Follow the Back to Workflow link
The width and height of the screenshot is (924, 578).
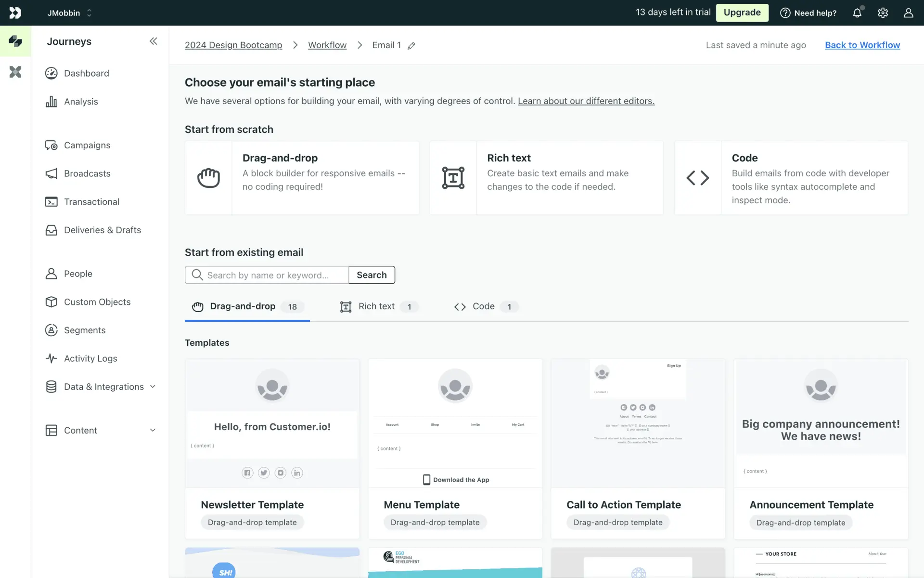coord(862,45)
